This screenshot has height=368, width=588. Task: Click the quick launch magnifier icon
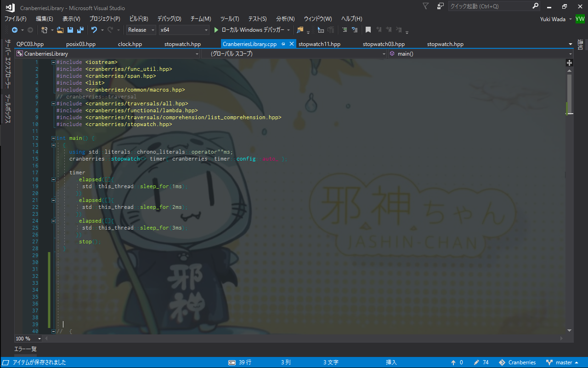pyautogui.click(x=535, y=6)
